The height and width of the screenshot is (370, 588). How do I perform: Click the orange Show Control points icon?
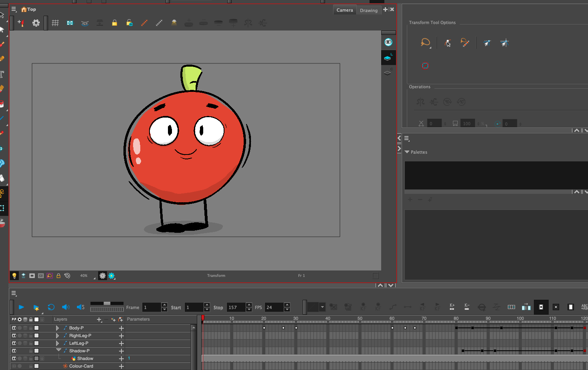pyautogui.click(x=144, y=23)
